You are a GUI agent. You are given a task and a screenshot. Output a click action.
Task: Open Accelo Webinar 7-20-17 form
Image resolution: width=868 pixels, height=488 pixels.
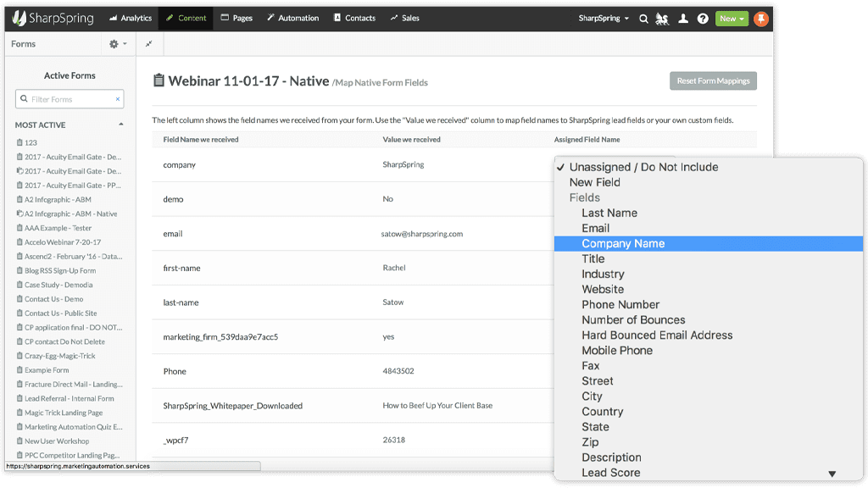(x=63, y=242)
